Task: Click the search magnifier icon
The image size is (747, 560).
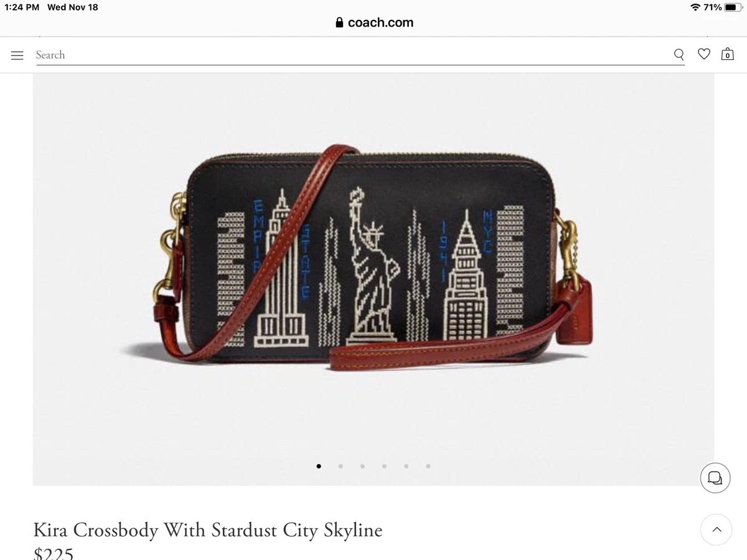Action: pyautogui.click(x=679, y=55)
